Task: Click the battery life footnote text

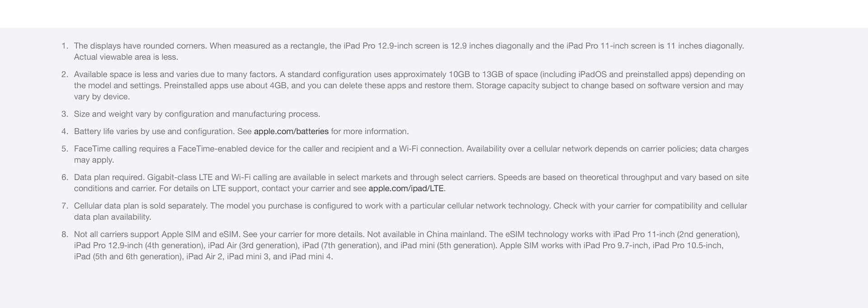Action: coord(241,132)
